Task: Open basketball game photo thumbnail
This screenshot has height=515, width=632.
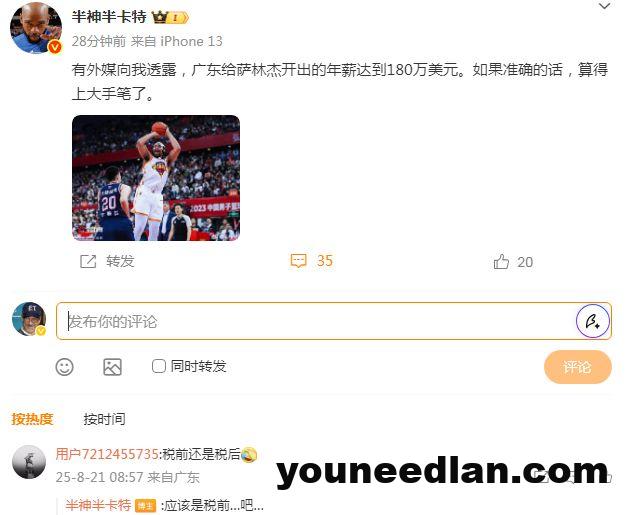Action: [156, 178]
